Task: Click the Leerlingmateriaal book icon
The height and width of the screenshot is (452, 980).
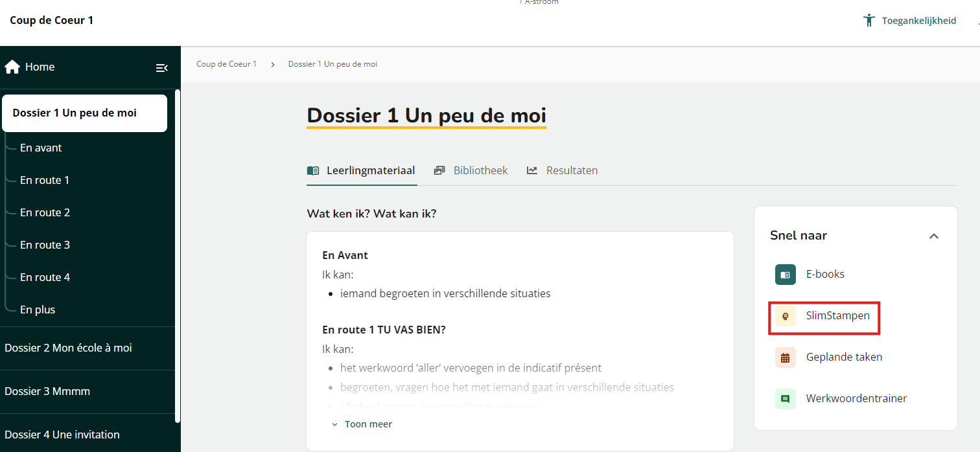Action: tap(313, 171)
